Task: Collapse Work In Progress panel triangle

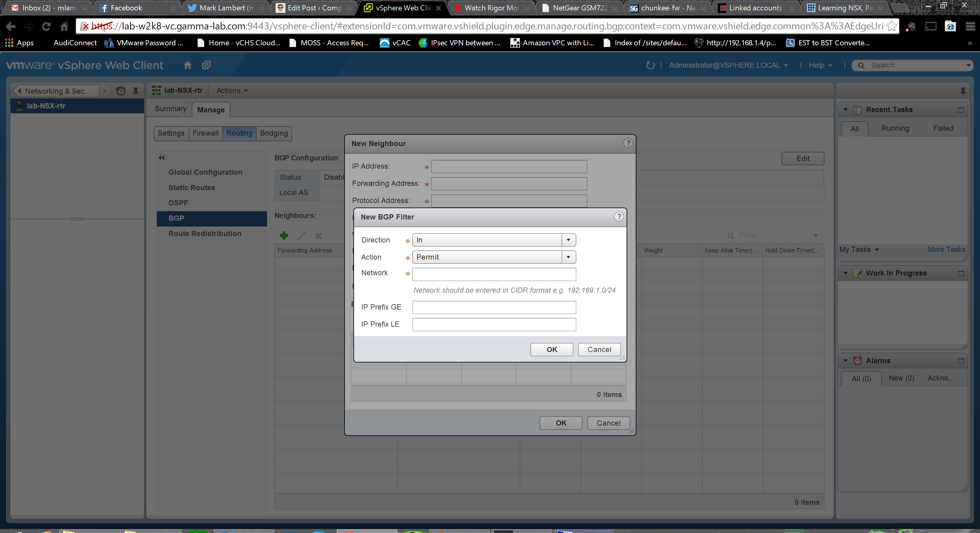Action: pos(845,273)
